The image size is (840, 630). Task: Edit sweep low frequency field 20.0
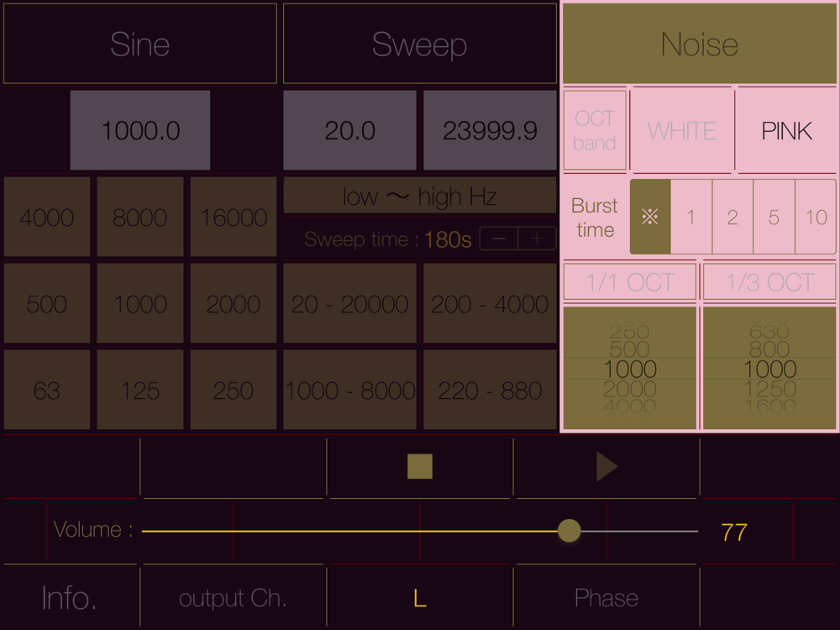click(x=349, y=130)
